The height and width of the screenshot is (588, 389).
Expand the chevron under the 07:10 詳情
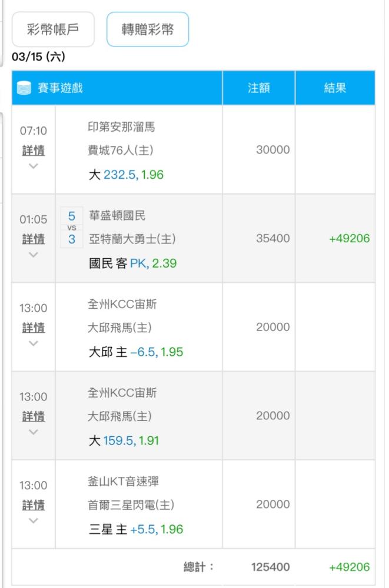(34, 166)
